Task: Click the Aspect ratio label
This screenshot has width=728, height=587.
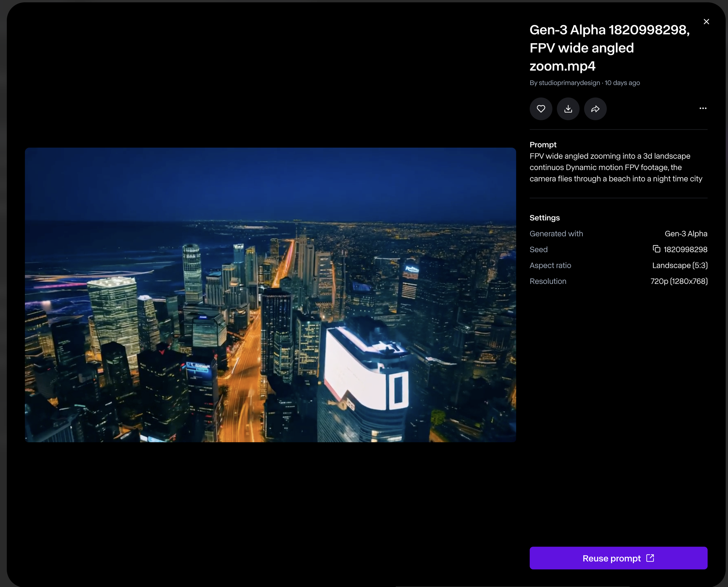Action: pos(550,266)
